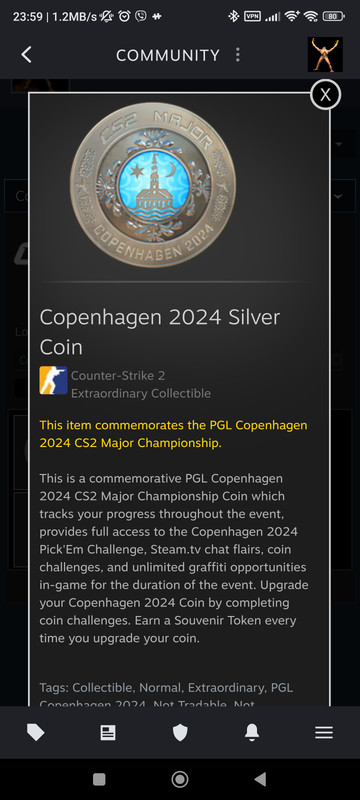This screenshot has width=360, height=800.
Task: Tap the Copenhagen 2024 Silver Coin title
Action: coord(160,332)
